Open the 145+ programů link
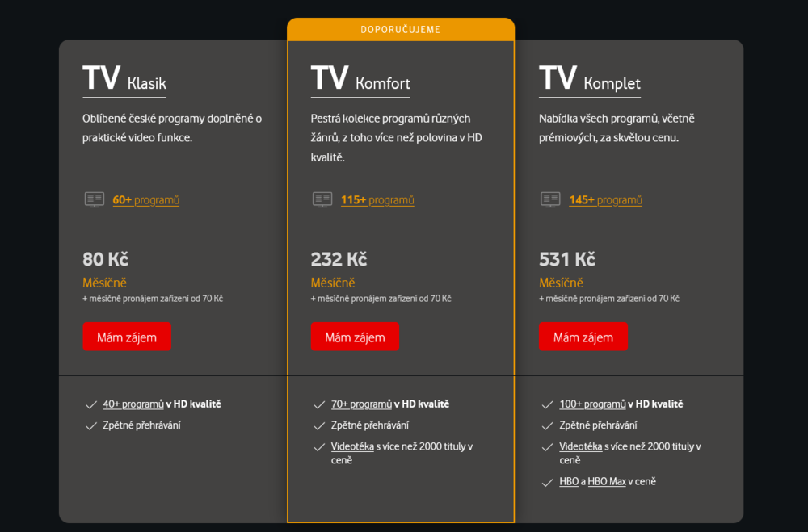 coord(605,200)
